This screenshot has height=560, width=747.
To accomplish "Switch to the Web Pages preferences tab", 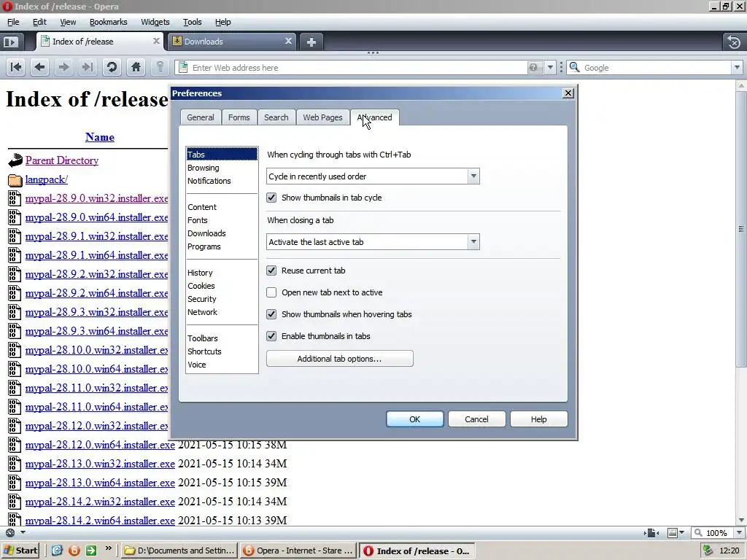I will 322,117.
